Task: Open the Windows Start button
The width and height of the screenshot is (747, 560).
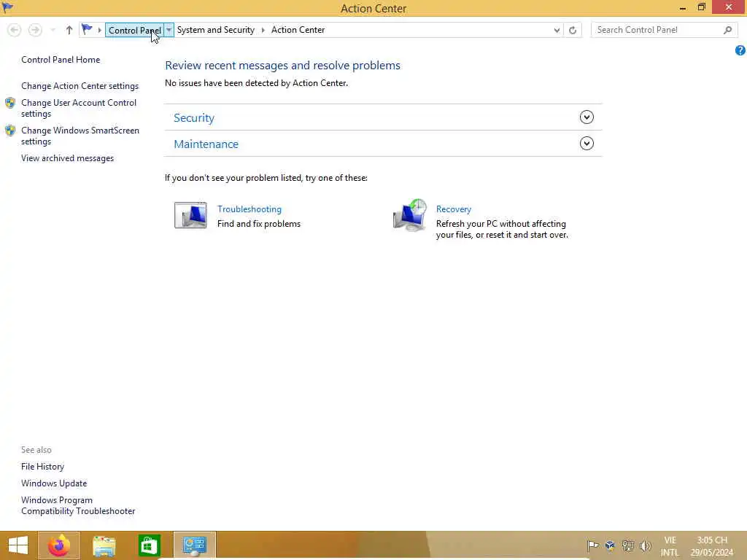Action: click(18, 545)
